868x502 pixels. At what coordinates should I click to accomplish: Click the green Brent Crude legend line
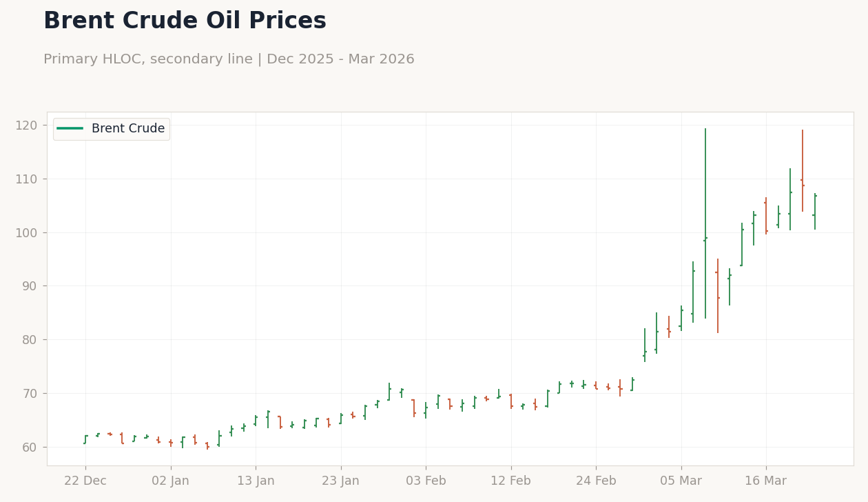(70, 129)
